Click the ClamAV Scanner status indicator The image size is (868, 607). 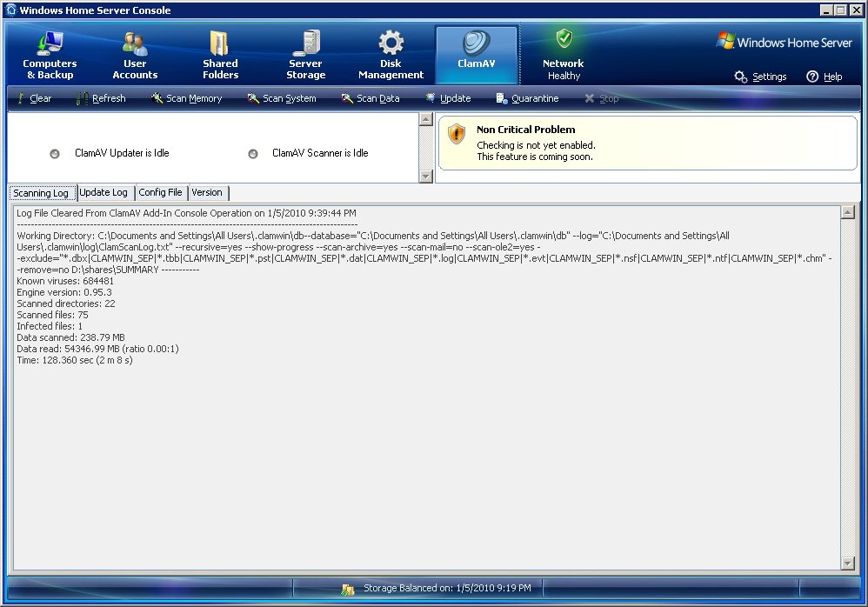(x=253, y=154)
